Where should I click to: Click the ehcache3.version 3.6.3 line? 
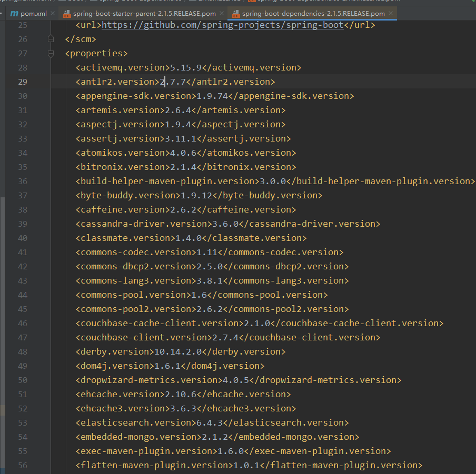[186, 409]
